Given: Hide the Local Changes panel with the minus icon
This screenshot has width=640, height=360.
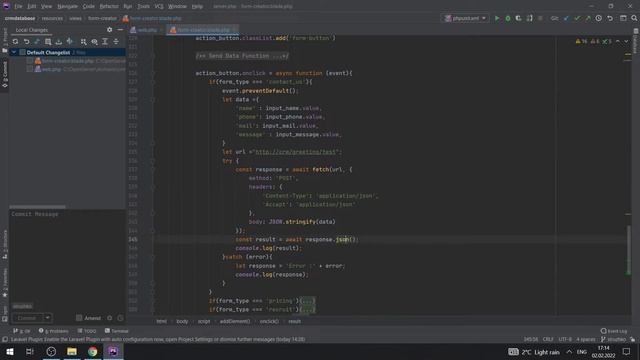Looking at the screenshot, I should point(120,30).
